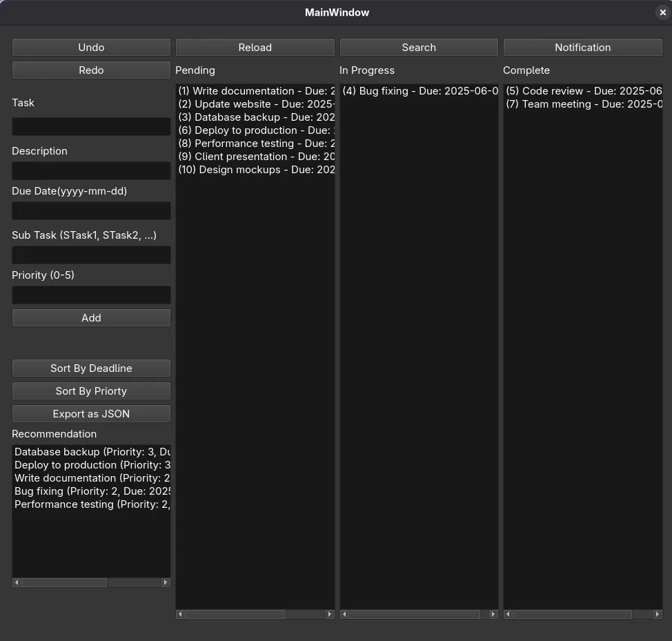Click left scroll arrow of Recommendation list
The width and height of the screenshot is (672, 641).
pyautogui.click(x=17, y=582)
